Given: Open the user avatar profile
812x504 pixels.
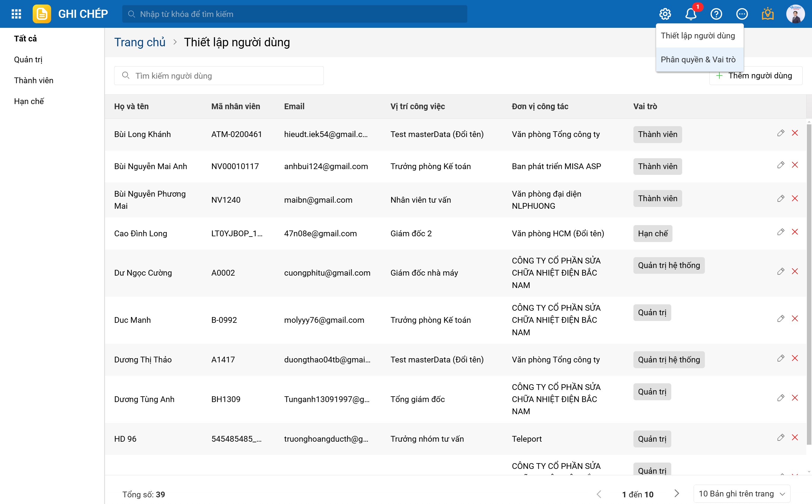Looking at the screenshot, I should (x=795, y=14).
